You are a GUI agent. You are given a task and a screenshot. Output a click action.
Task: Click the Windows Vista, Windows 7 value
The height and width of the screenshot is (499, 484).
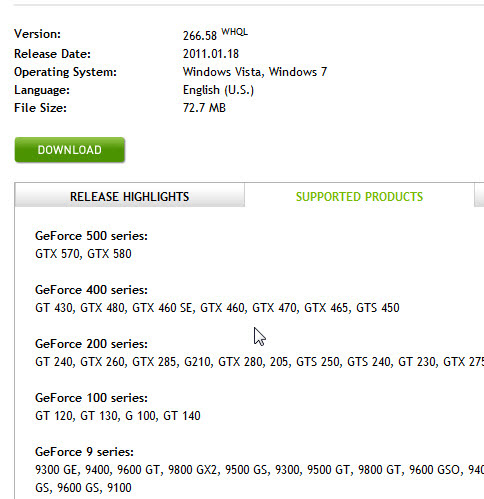point(255,72)
